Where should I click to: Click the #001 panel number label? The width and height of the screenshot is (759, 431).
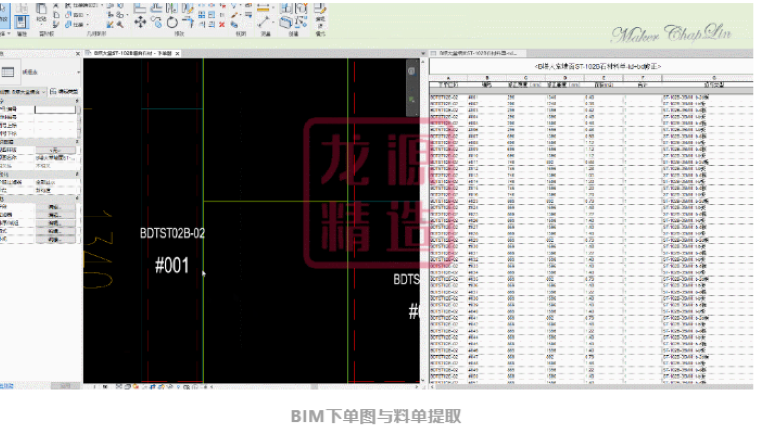tap(172, 265)
